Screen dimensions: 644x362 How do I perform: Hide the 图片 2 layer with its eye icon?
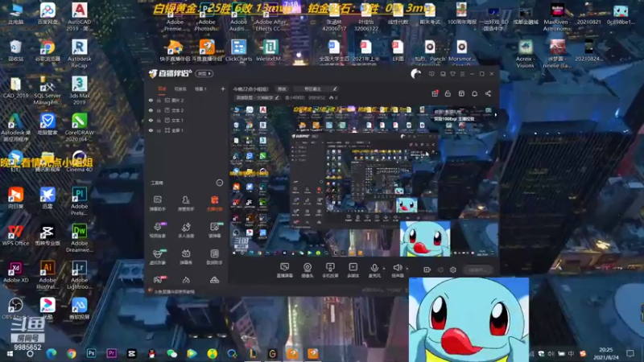point(151,100)
